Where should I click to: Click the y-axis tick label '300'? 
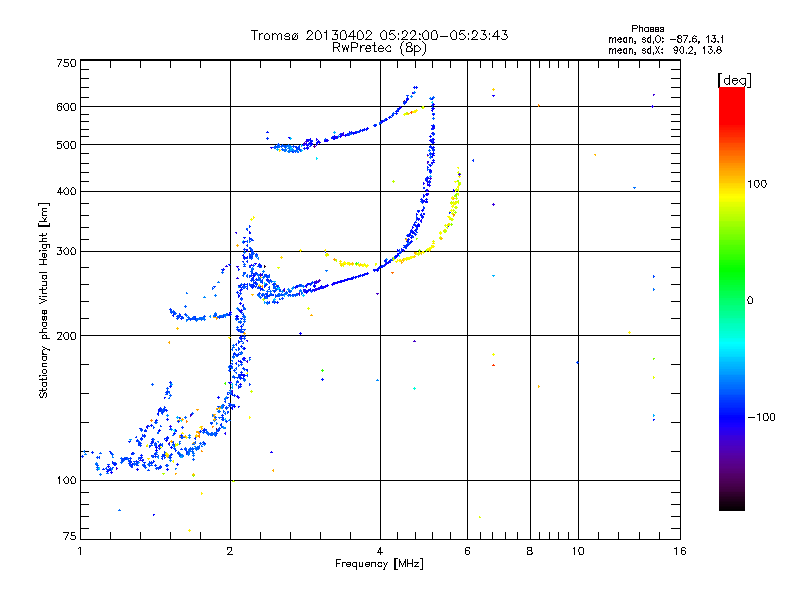66,251
